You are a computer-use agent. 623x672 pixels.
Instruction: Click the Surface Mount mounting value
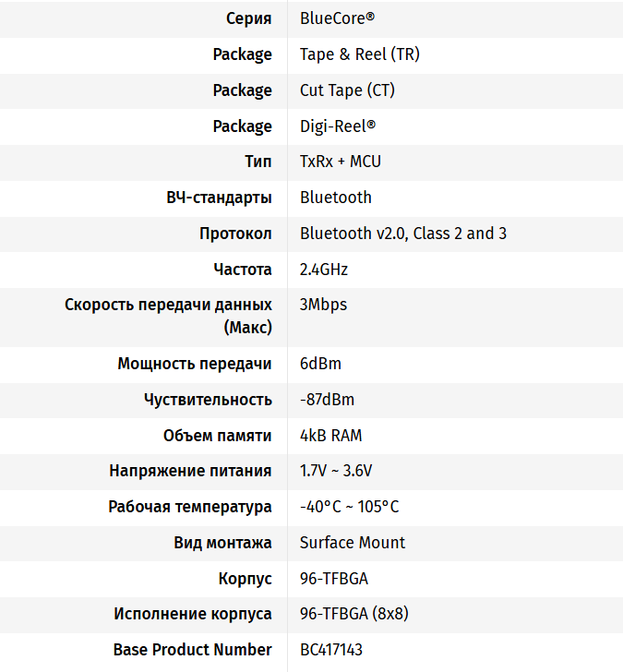coord(353,543)
